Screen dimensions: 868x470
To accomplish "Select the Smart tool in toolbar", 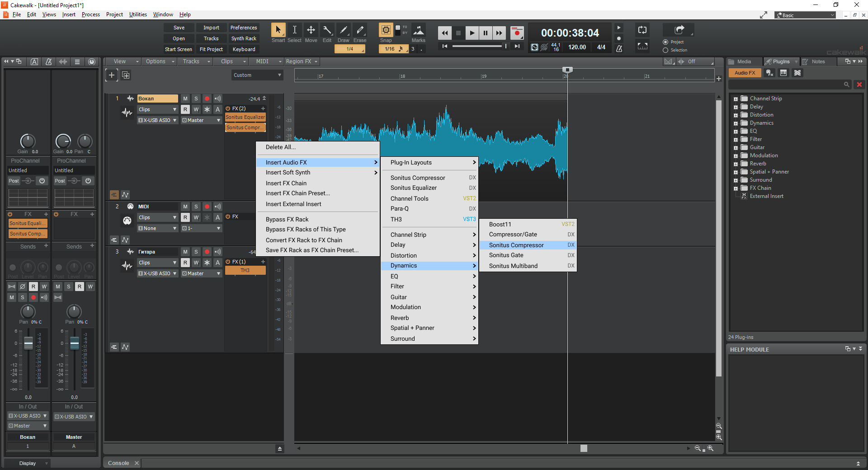I will (278, 30).
